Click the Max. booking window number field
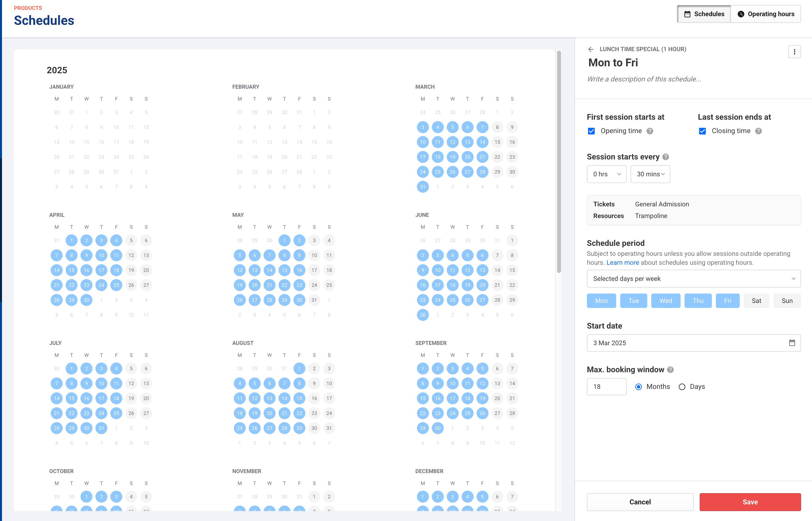 [606, 387]
